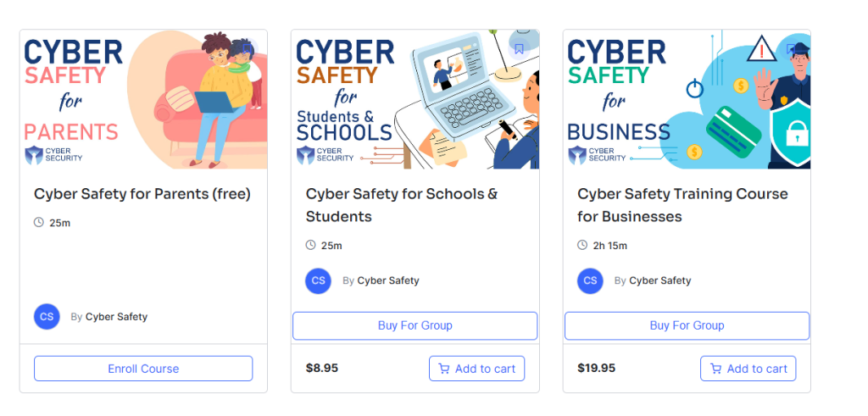Click CS author avatar on Schools & Students card
Viewport: 868px width, 416px height.
tap(318, 280)
